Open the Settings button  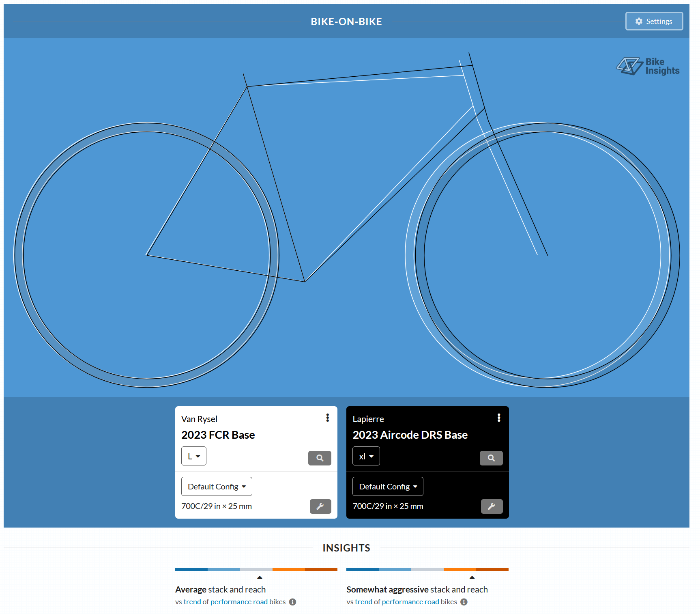654,21
